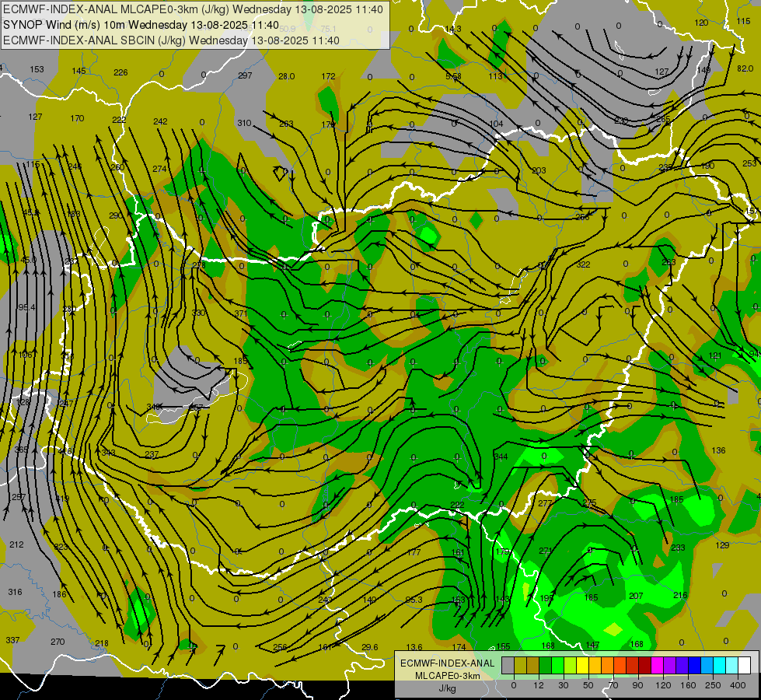Screen dimensions: 761x700
Task: Click the SBCIN value 95.4
Action: point(26,307)
